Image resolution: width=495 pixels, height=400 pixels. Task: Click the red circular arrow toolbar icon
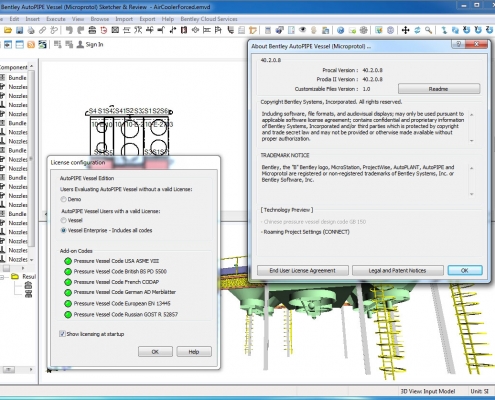click(104, 30)
